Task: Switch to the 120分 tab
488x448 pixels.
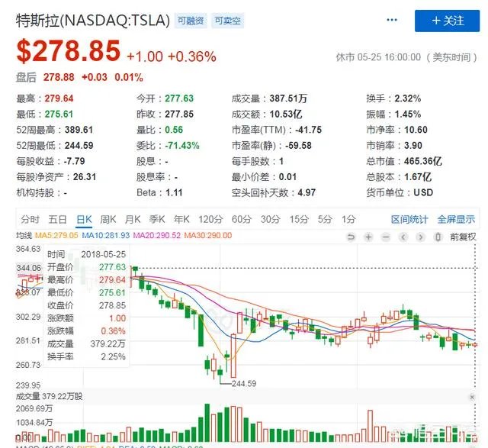Action: [210, 219]
